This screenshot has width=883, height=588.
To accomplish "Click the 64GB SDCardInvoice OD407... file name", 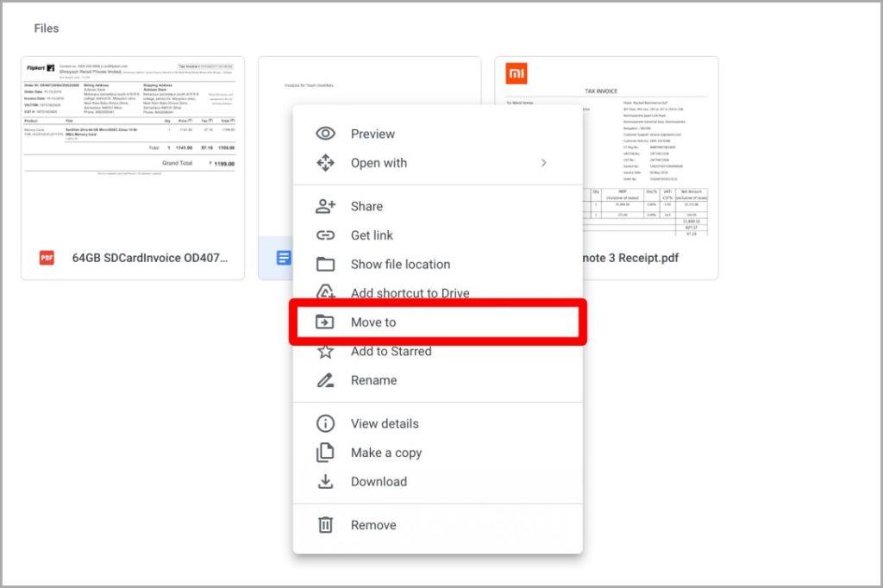I will (x=150, y=258).
